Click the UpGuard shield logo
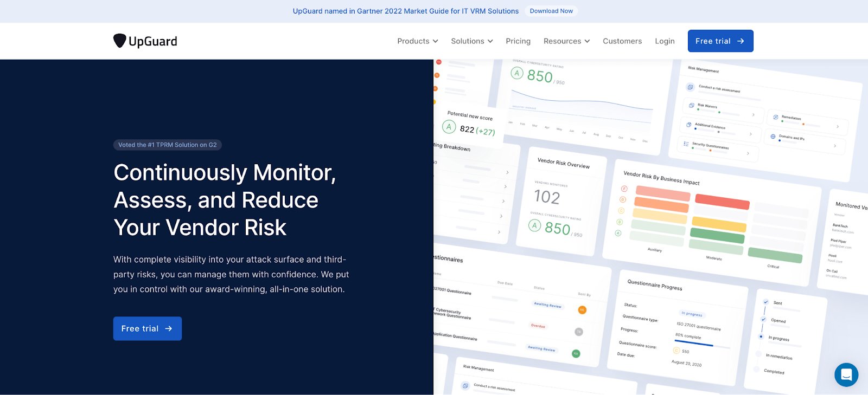The width and height of the screenshot is (868, 395). click(x=119, y=41)
